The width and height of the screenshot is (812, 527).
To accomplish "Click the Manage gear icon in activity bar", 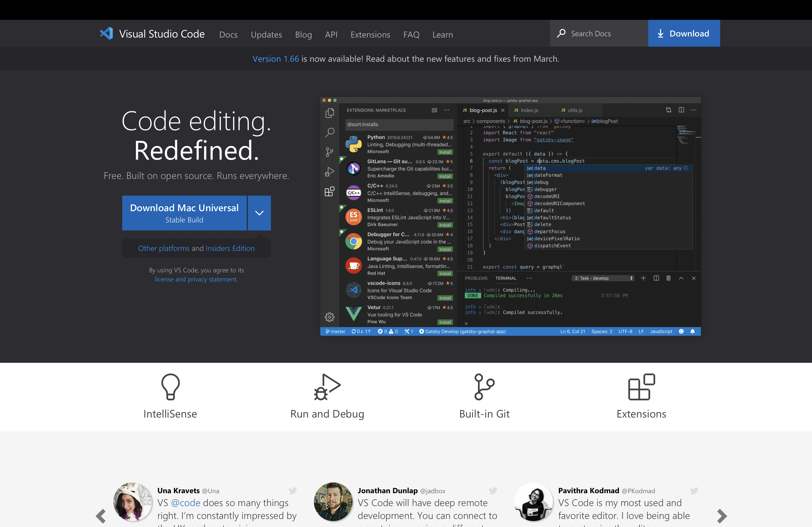I will click(x=329, y=317).
